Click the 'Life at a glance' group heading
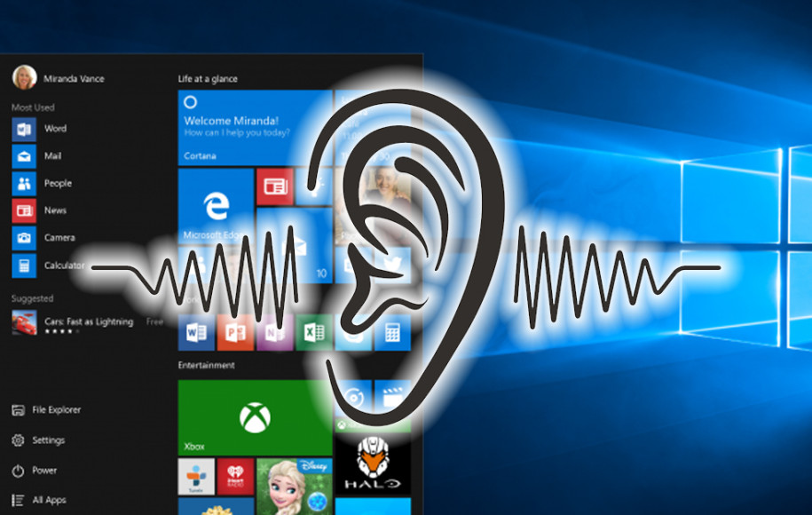The height and width of the screenshot is (515, 812). pyautogui.click(x=208, y=79)
